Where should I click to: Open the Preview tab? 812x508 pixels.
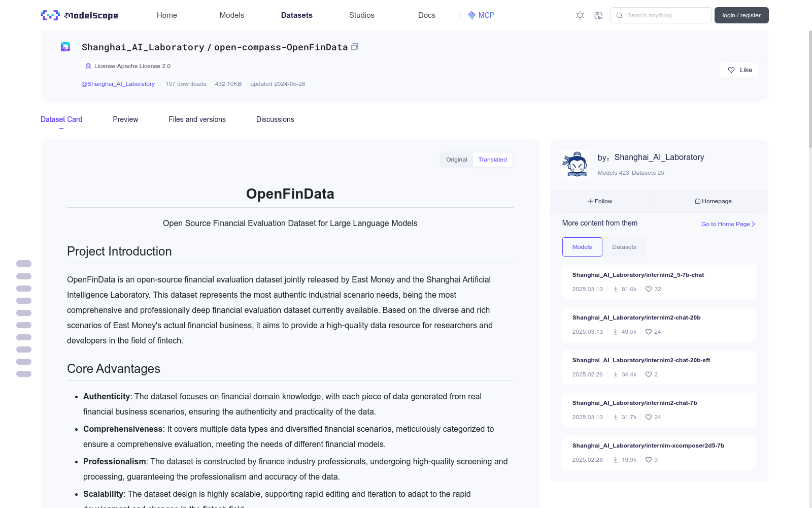[125, 119]
